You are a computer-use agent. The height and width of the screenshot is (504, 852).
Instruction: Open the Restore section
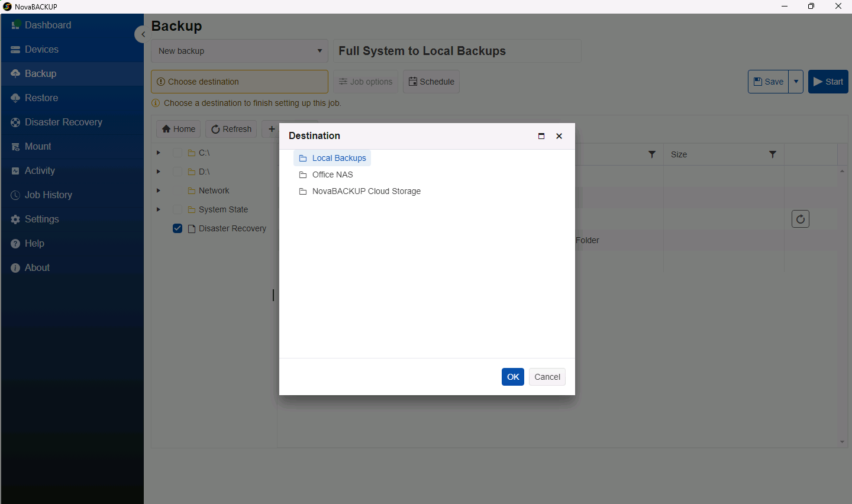pyautogui.click(x=72, y=98)
